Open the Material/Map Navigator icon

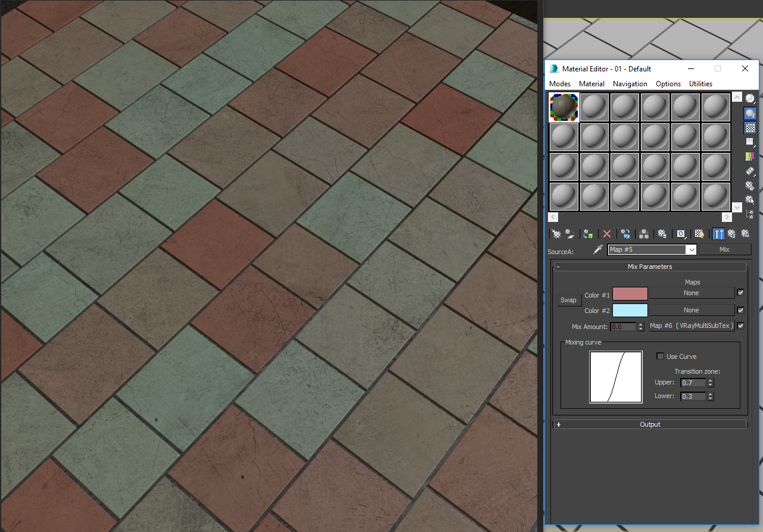(750, 214)
